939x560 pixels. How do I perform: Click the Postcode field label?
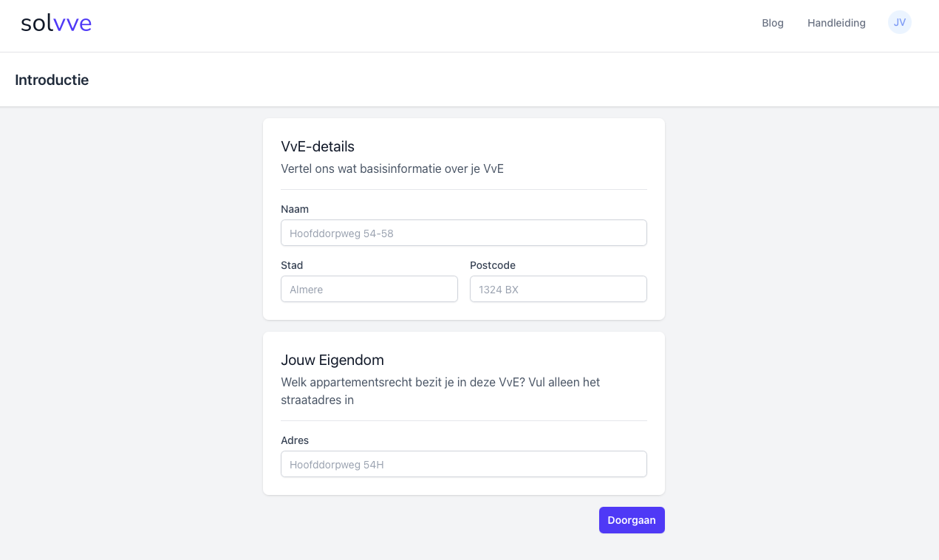coord(492,265)
